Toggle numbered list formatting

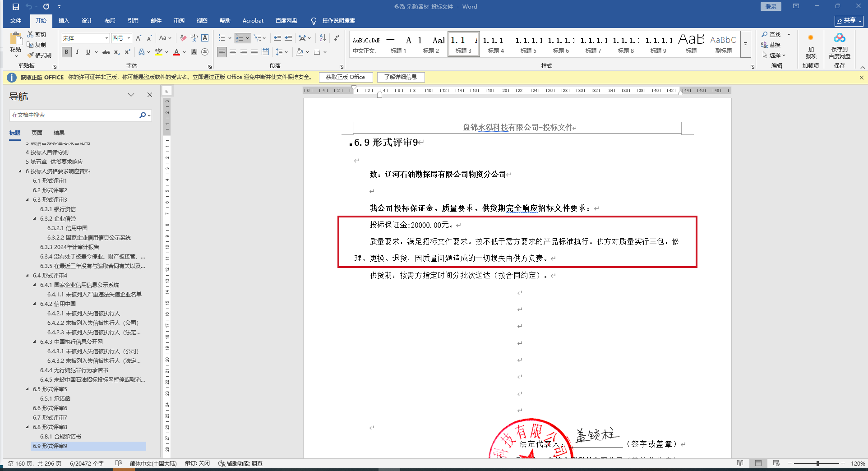pos(240,38)
